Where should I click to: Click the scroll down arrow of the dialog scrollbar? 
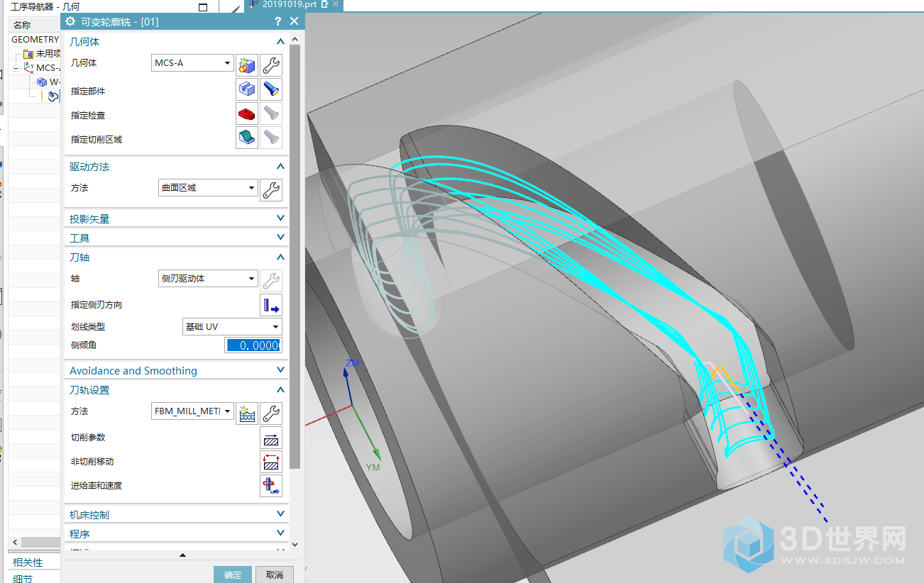tap(295, 545)
